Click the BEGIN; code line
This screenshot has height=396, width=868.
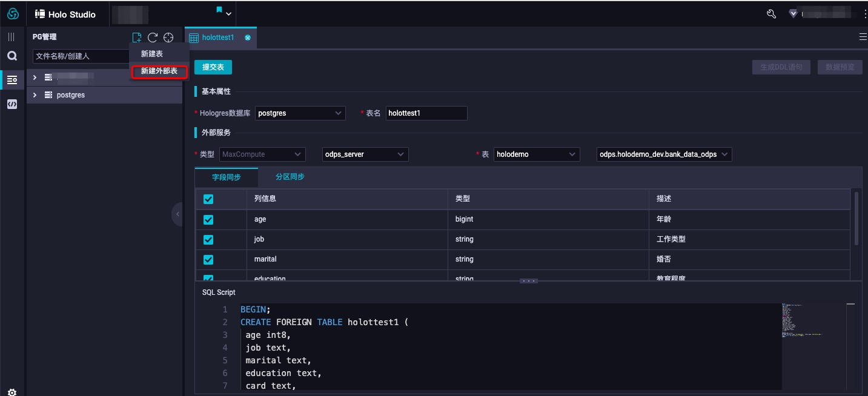tap(256, 309)
